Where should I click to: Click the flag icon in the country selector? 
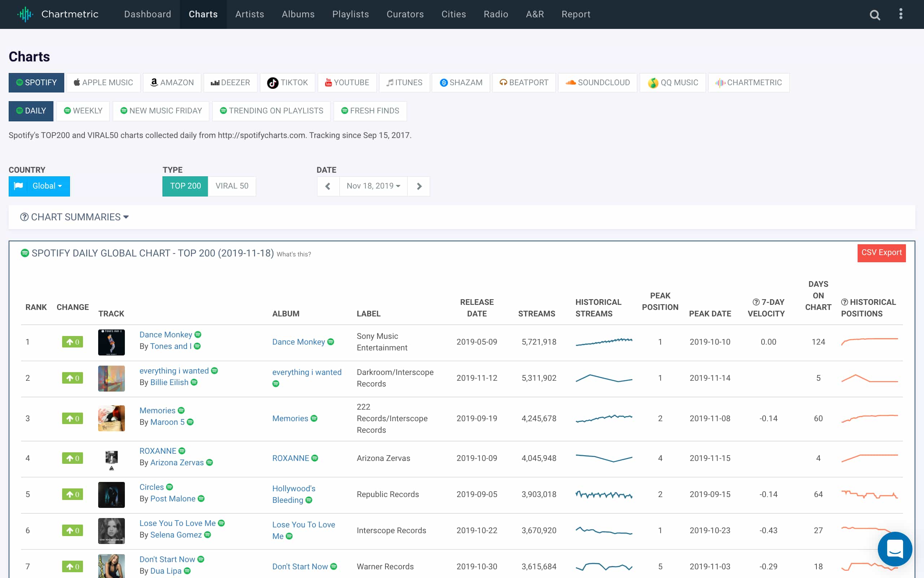coord(18,186)
